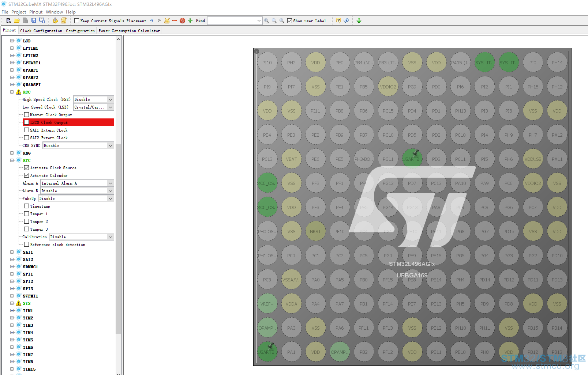The image size is (588, 375).
Task: Click the VREF+ pin on the chip
Action: (x=267, y=304)
